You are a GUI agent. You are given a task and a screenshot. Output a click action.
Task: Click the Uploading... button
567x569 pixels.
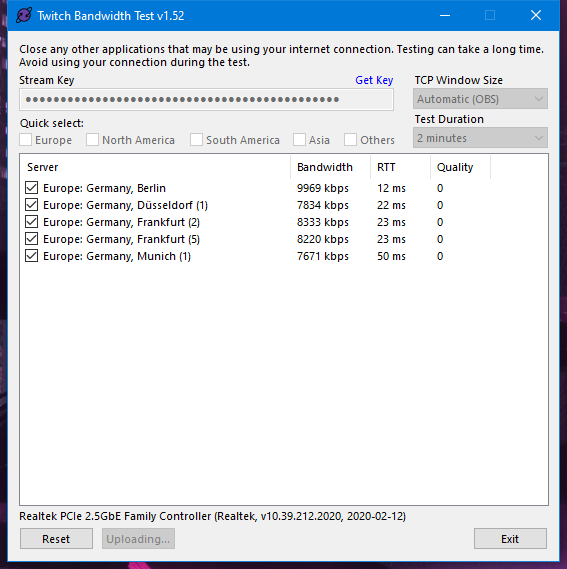pyautogui.click(x=138, y=539)
